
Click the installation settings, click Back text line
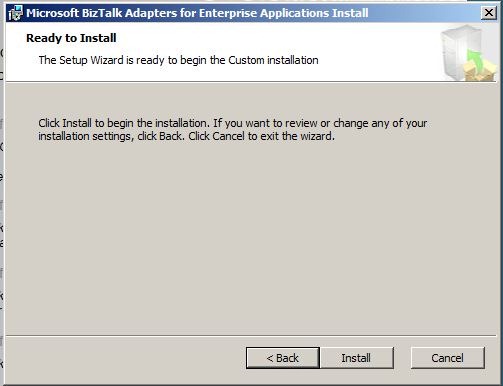186,136
